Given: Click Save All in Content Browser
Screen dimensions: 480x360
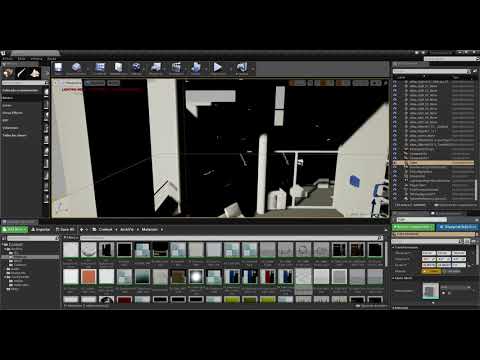Looking at the screenshot, I should pos(66,230).
